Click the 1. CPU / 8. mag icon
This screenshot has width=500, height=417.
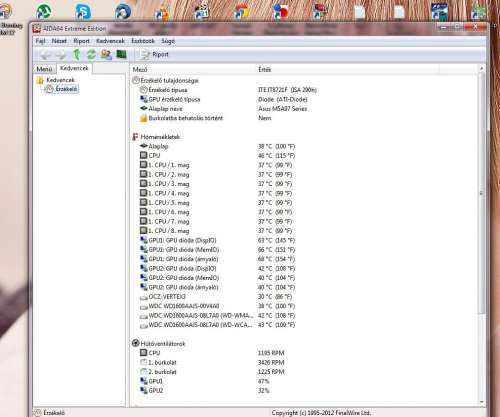click(x=144, y=230)
